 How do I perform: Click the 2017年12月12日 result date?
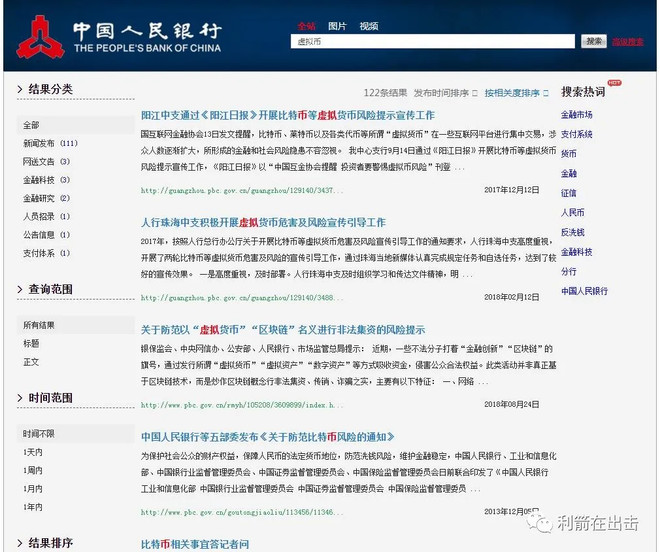click(511, 190)
